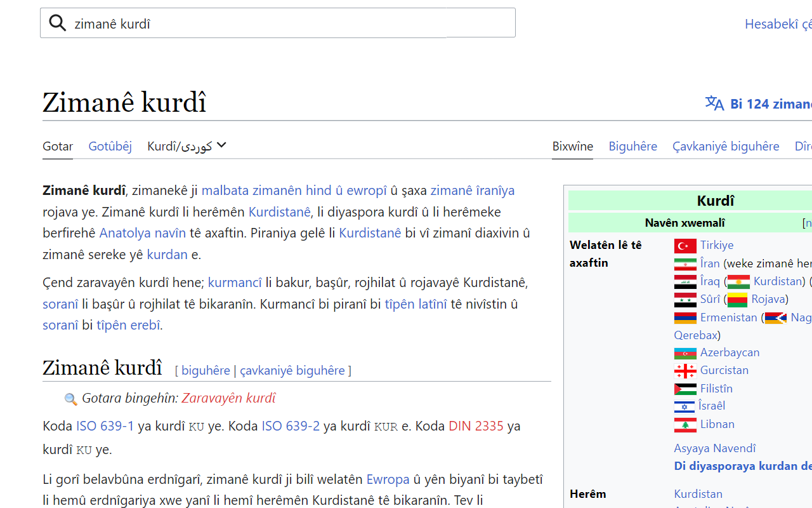Follow the 'ISO 639-1' link

105,426
